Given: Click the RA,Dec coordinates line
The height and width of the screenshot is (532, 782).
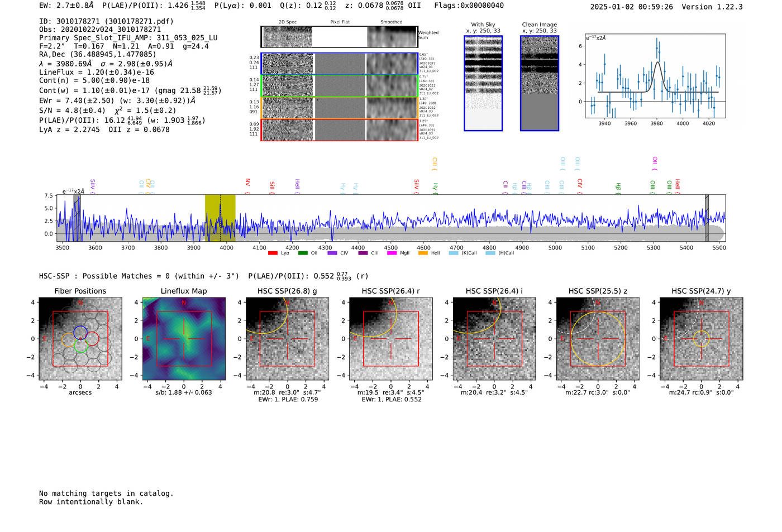Looking at the screenshot, I should (x=98, y=55).
